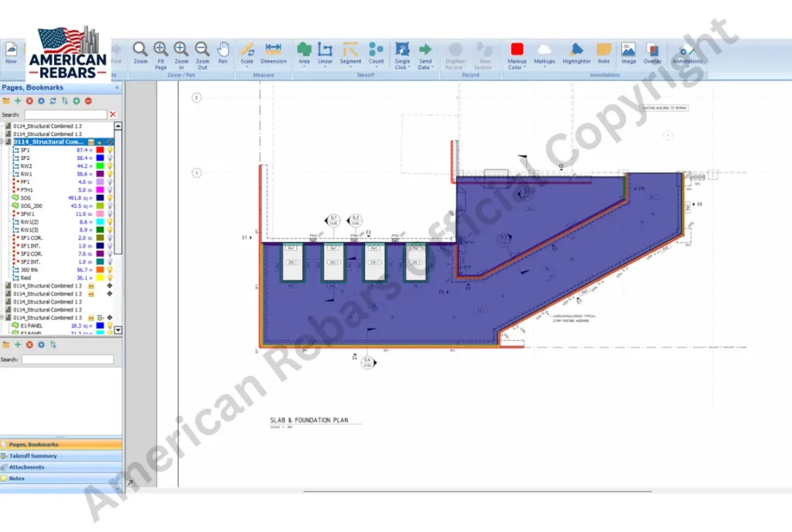792x532 pixels.
Task: Activate the Dimension measure tool
Action: point(273,53)
